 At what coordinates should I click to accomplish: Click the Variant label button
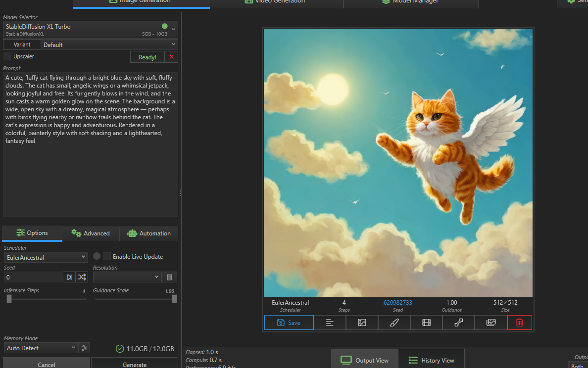click(x=22, y=45)
